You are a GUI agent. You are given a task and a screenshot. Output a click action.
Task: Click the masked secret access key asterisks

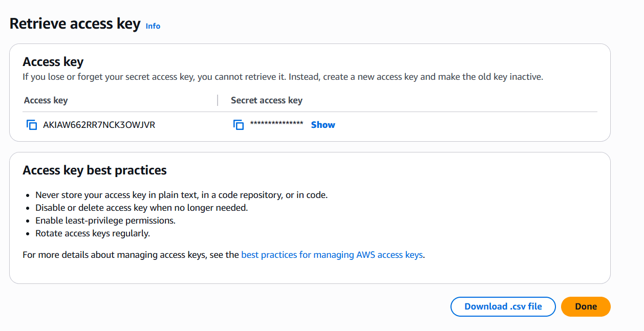click(277, 124)
